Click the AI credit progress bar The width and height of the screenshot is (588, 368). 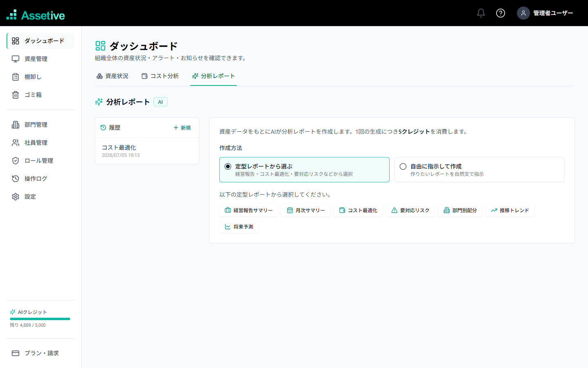[x=40, y=319]
